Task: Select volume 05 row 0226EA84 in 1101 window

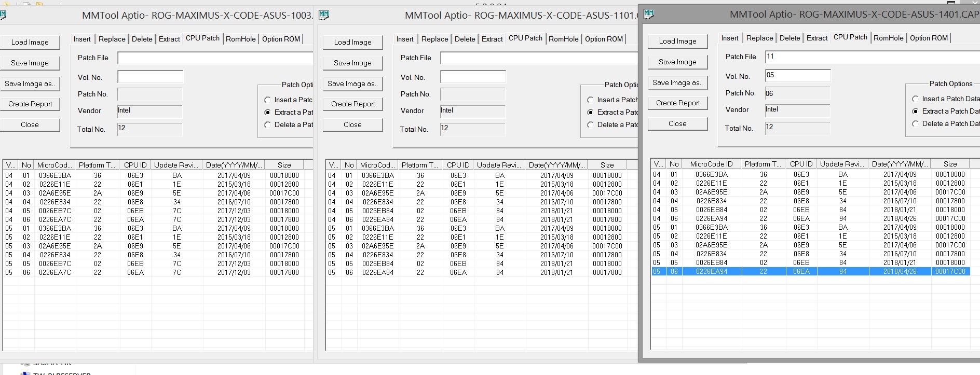Action: point(476,272)
